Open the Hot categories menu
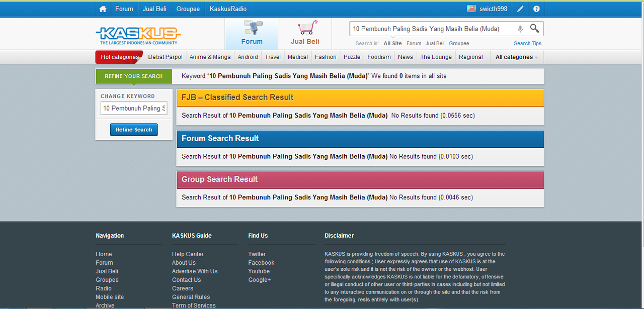644x309 pixels. point(119,57)
